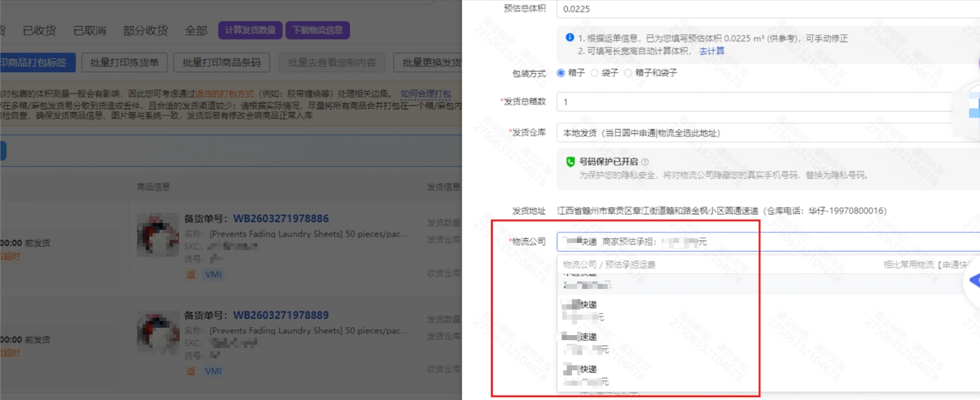Select the 箱子 packaging radio button
980x400 pixels.
[x=561, y=73]
